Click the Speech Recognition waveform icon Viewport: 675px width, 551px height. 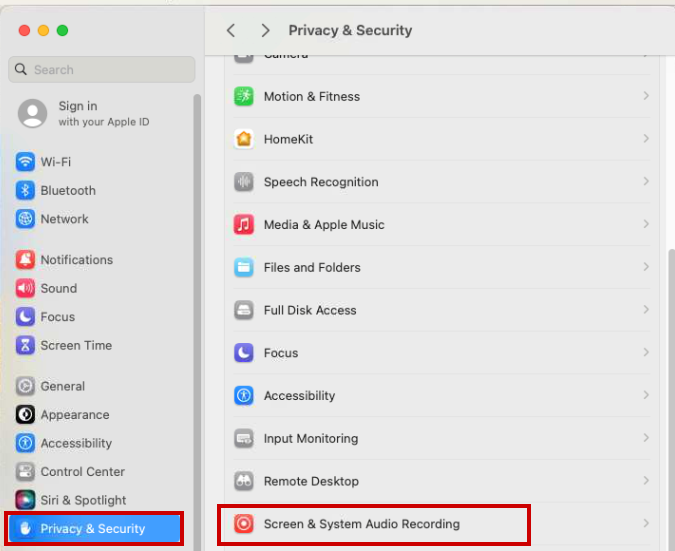point(244,182)
